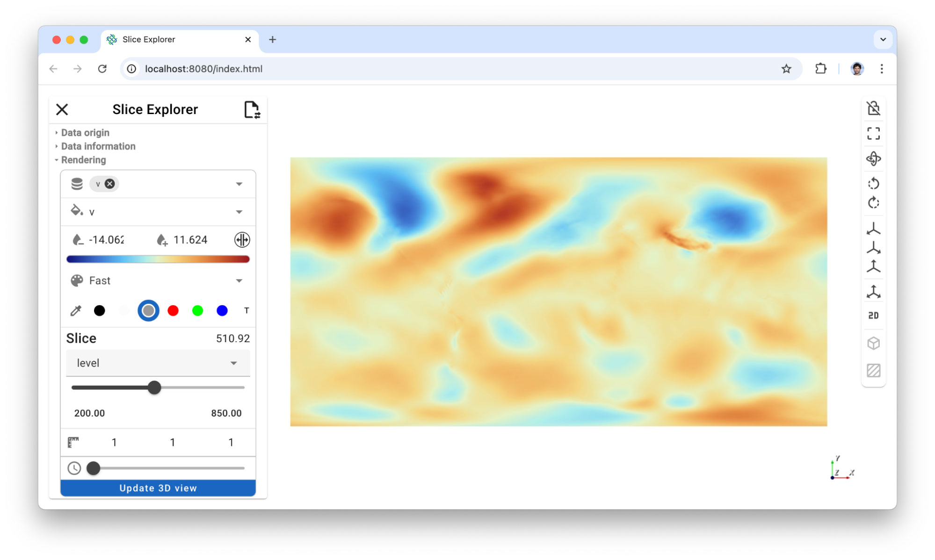
Task: Open the symmetric range adjustment icon
Action: click(241, 240)
